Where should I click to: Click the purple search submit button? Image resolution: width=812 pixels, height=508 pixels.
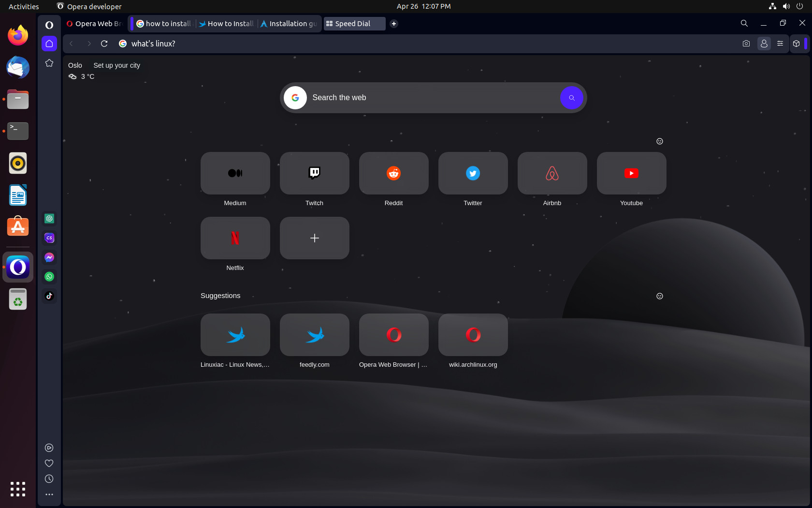(x=572, y=98)
